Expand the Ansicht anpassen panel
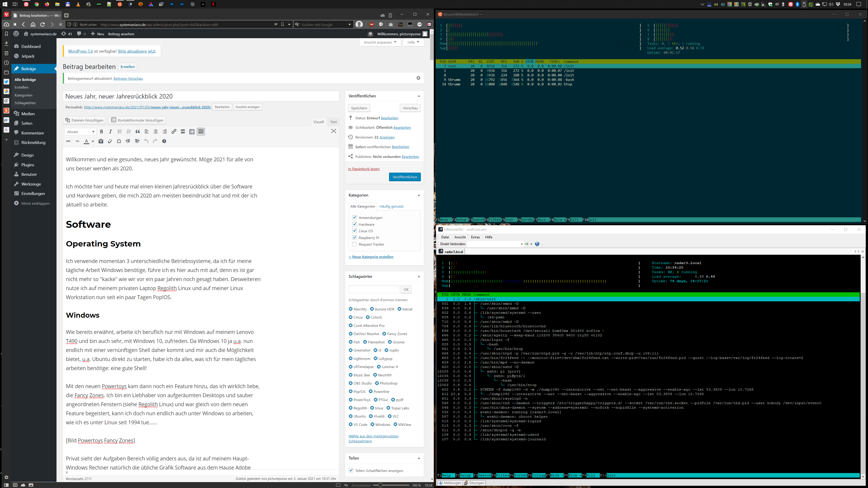 pos(380,42)
